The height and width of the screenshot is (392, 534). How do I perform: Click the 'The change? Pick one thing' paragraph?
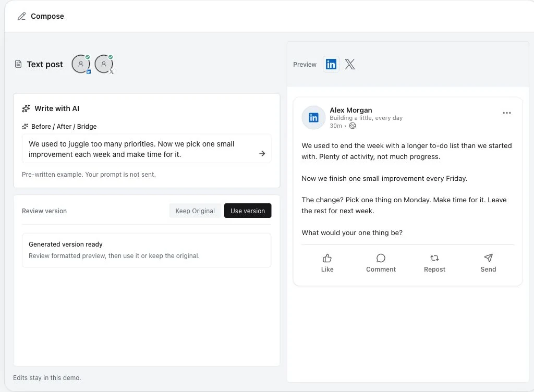coord(404,205)
